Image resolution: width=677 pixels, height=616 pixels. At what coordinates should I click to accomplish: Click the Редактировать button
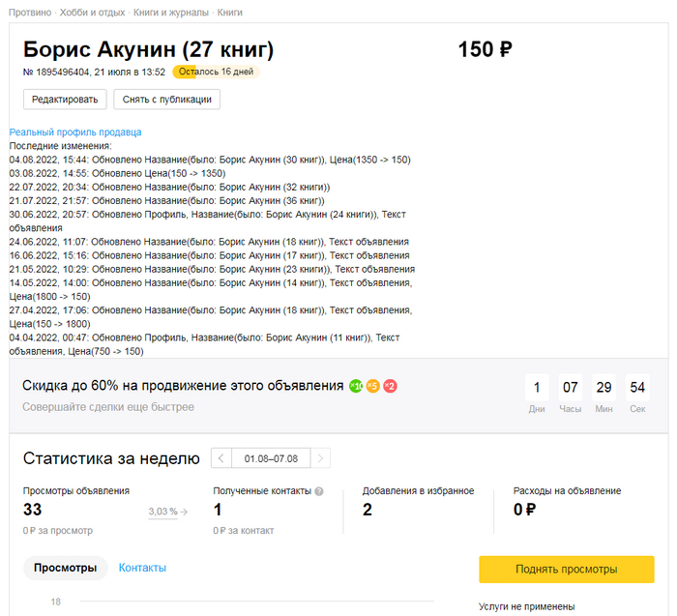click(x=65, y=100)
